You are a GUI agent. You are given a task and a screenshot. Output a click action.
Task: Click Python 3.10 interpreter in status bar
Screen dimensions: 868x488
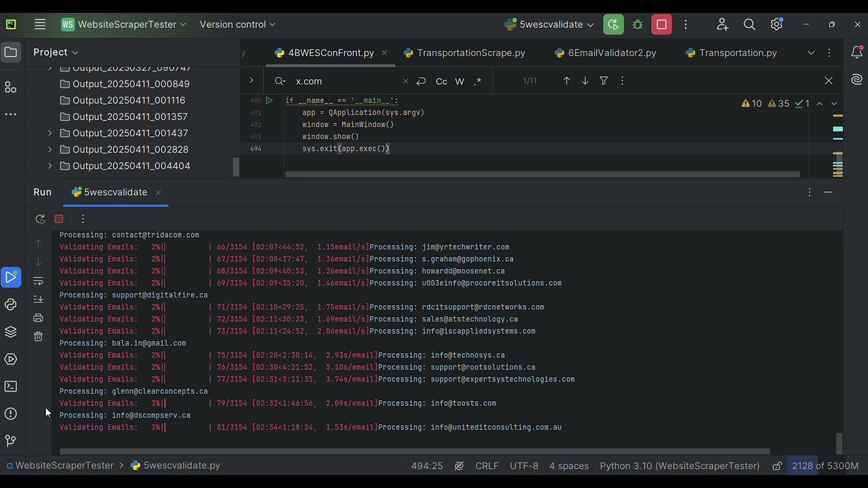[679, 466]
